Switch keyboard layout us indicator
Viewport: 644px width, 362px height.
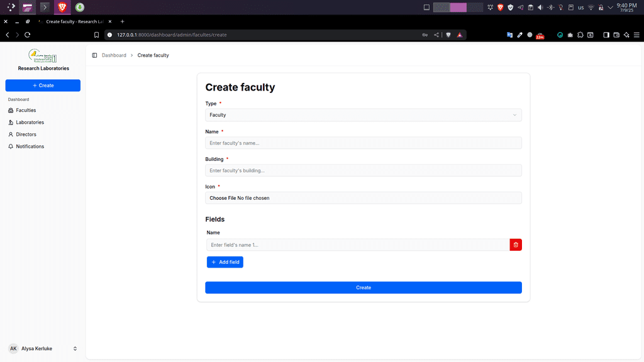(580, 8)
